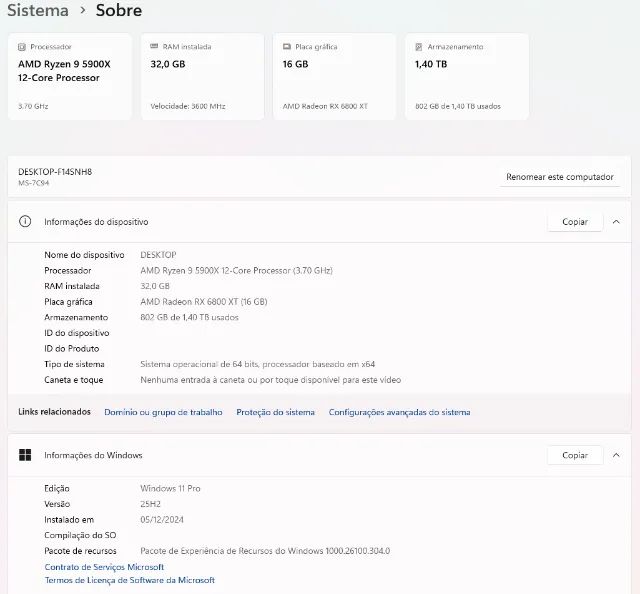Click the Informações do Windows header text
Viewport: 640px width, 594px height.
(93, 455)
